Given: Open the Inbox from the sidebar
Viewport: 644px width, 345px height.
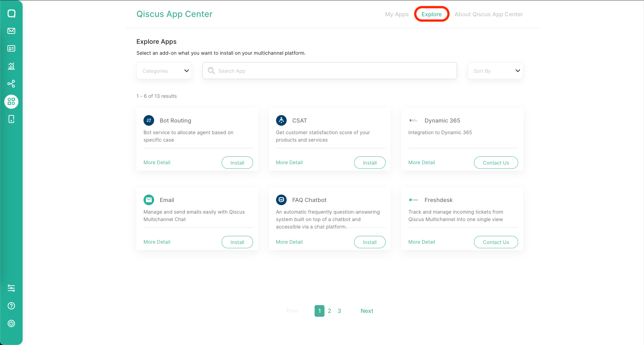Looking at the screenshot, I should [11, 31].
